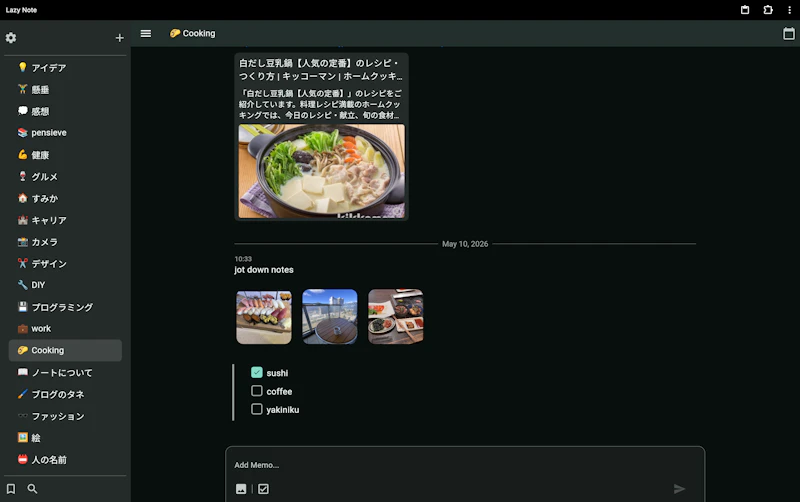This screenshot has height=502, width=800.
Task: Open the pensieve notebook
Action: pos(65,133)
